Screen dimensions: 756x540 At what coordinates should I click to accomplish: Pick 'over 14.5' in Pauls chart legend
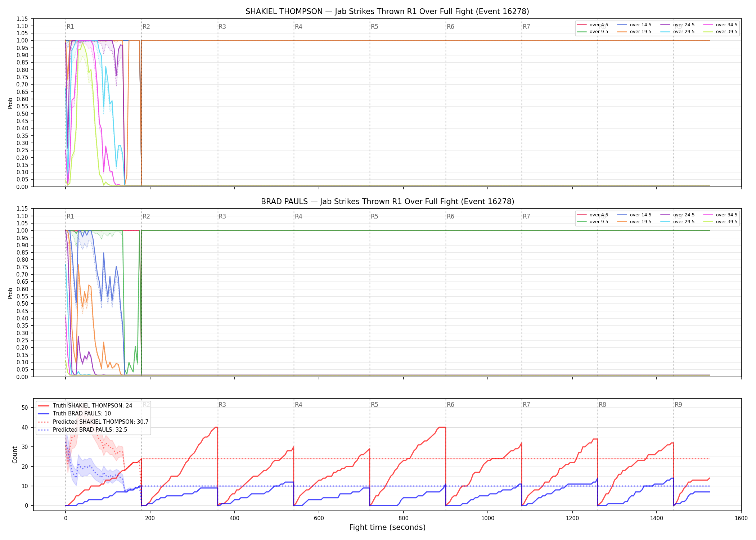pos(634,215)
